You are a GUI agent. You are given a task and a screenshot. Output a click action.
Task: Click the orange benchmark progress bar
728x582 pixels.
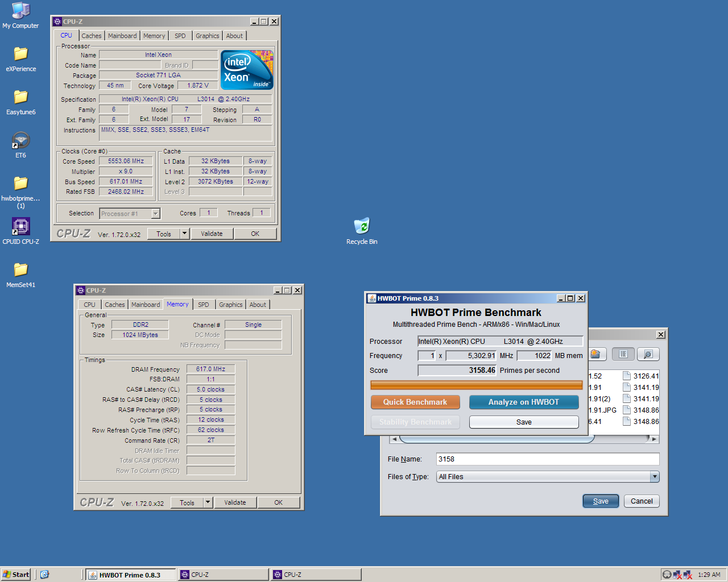pyautogui.click(x=477, y=385)
